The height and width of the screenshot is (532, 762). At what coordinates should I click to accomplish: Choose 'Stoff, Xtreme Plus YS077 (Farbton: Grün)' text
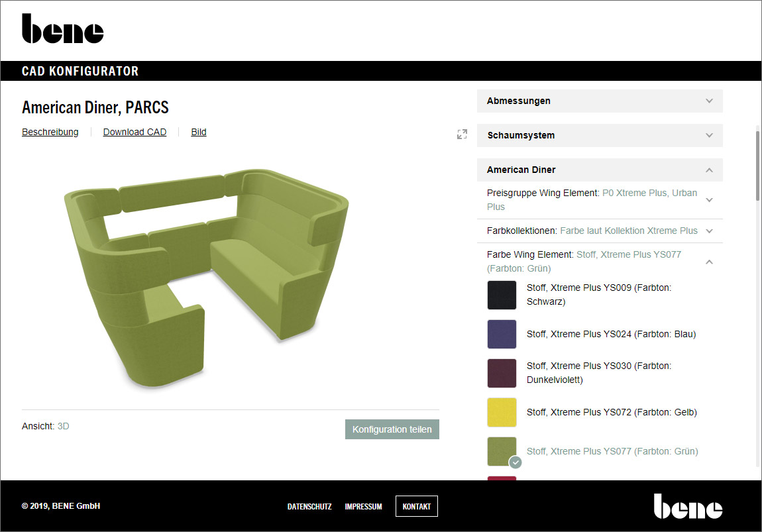point(612,451)
